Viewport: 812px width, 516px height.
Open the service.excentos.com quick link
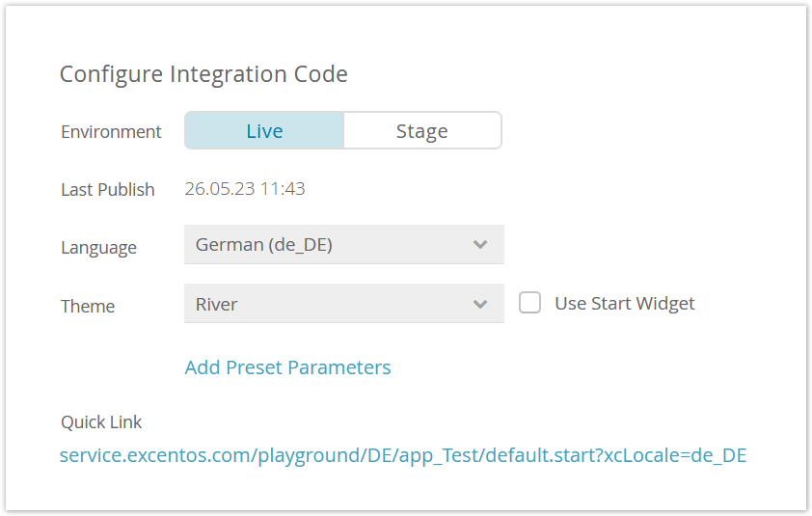[x=403, y=455]
